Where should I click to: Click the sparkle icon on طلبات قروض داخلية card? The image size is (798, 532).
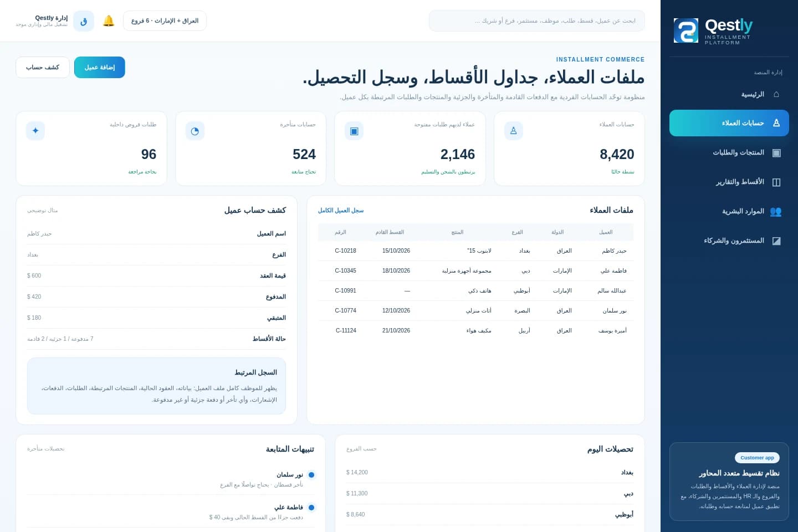click(35, 131)
